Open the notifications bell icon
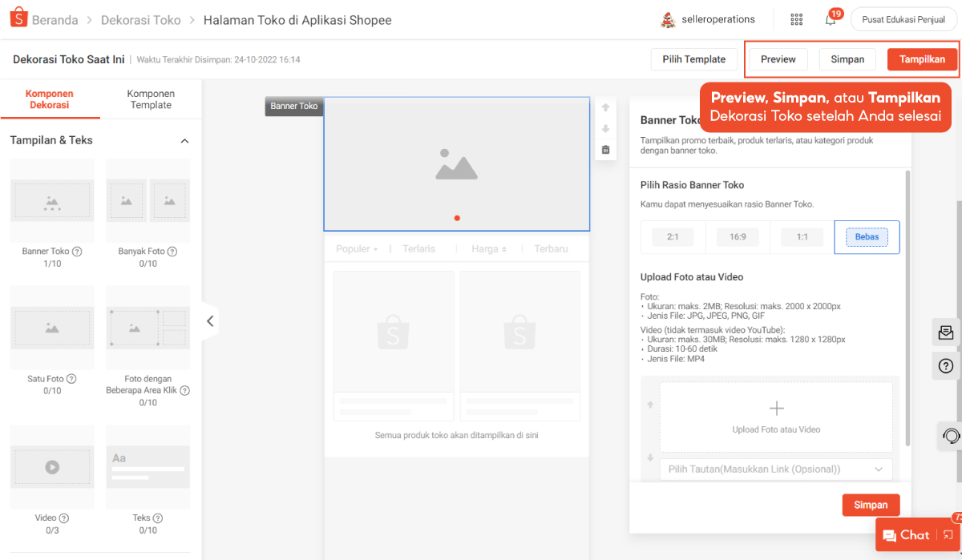The width and height of the screenshot is (962, 560). (x=831, y=19)
